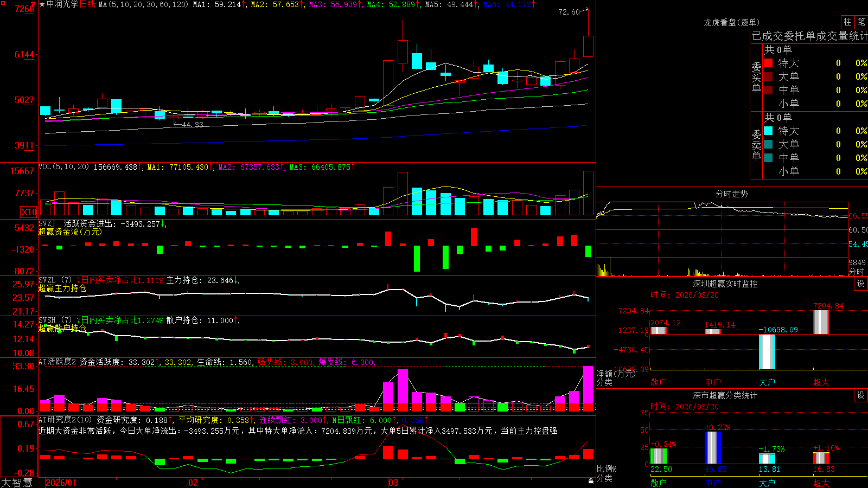Viewport: 868px width, 488px height.
Task: Click the cyan 特大 sell order swatch
Action: point(768,131)
